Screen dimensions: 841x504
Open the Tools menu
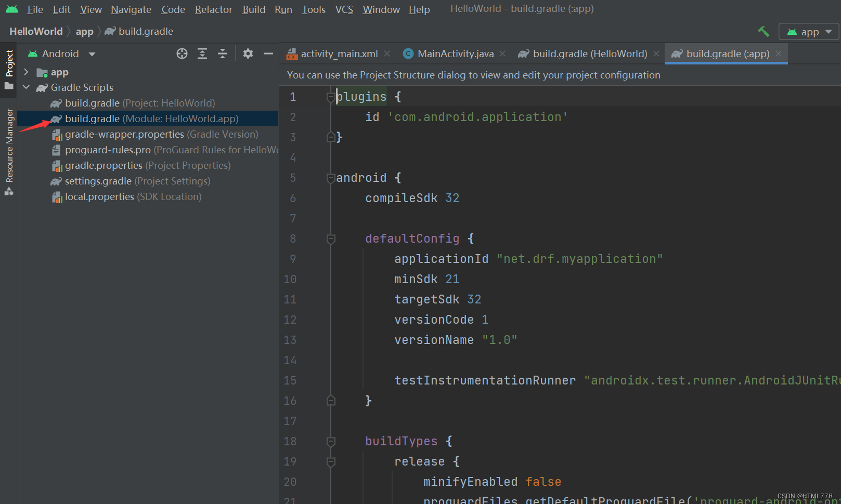pos(314,9)
